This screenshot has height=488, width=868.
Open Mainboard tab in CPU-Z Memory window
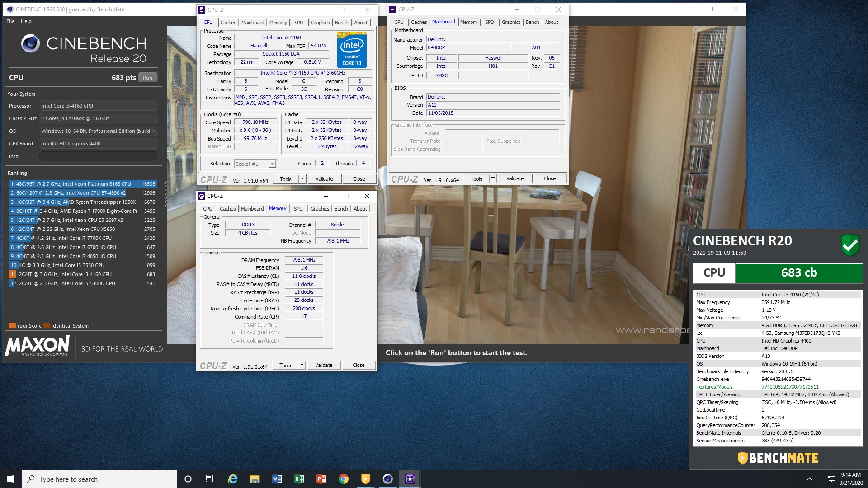pos(252,209)
